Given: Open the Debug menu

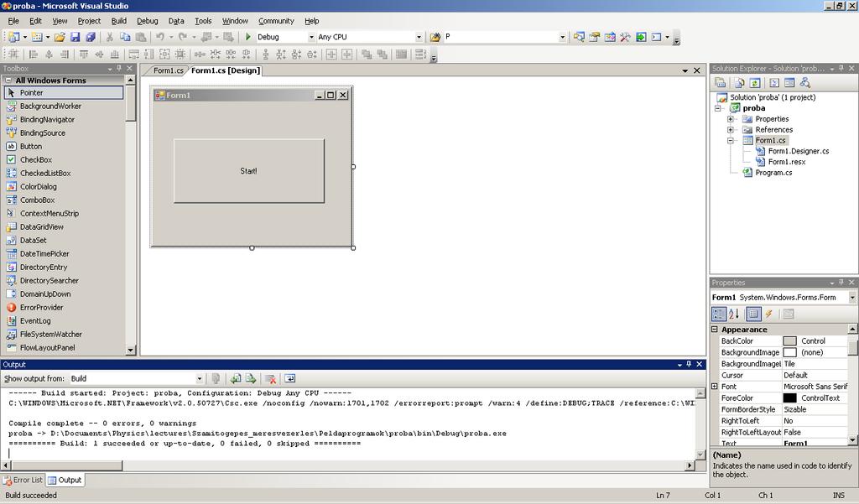Looking at the screenshot, I should pyautogui.click(x=148, y=21).
